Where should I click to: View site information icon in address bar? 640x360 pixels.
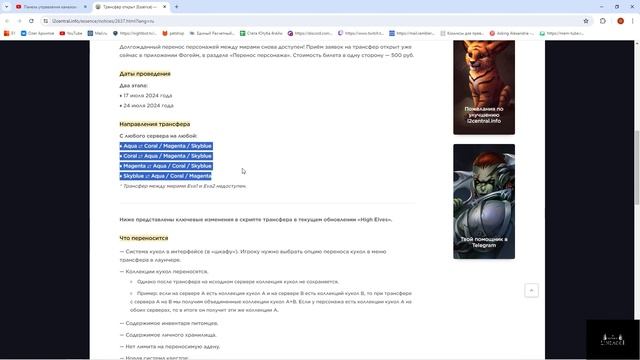46,21
